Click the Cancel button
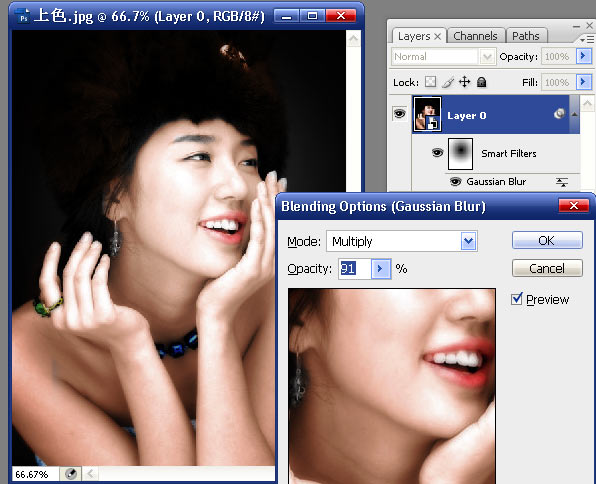Viewport: 596px width, 484px height. pyautogui.click(x=547, y=268)
